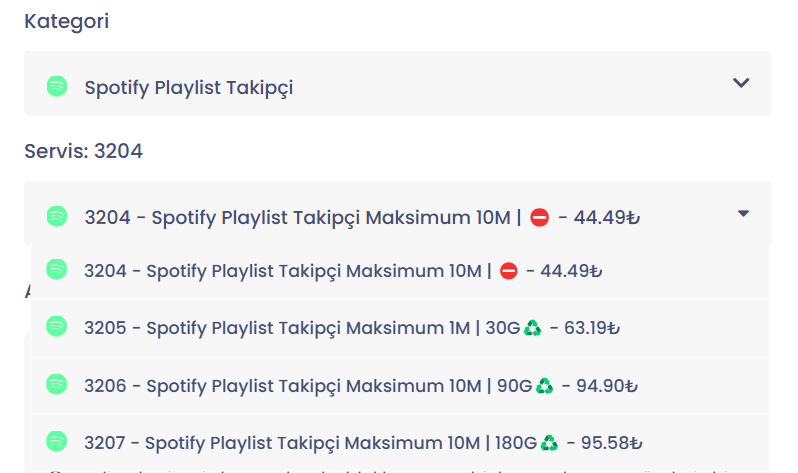Select service 3207 Maksimum 10M 180G

(x=400, y=443)
